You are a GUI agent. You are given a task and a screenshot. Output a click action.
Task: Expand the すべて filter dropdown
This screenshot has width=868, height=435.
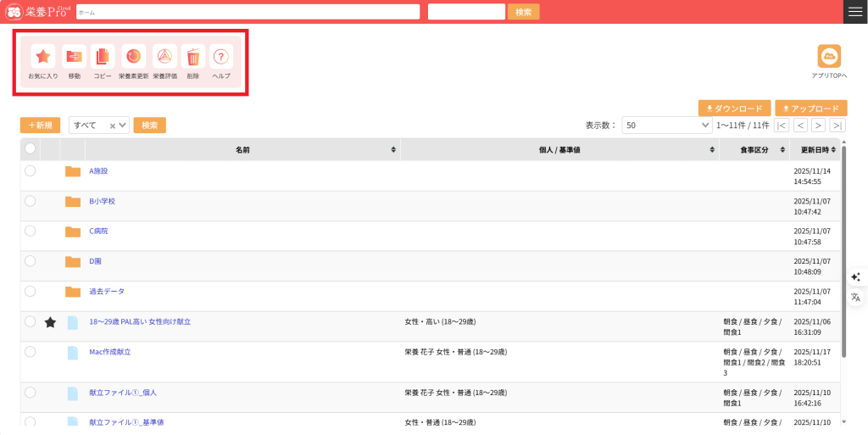124,125
